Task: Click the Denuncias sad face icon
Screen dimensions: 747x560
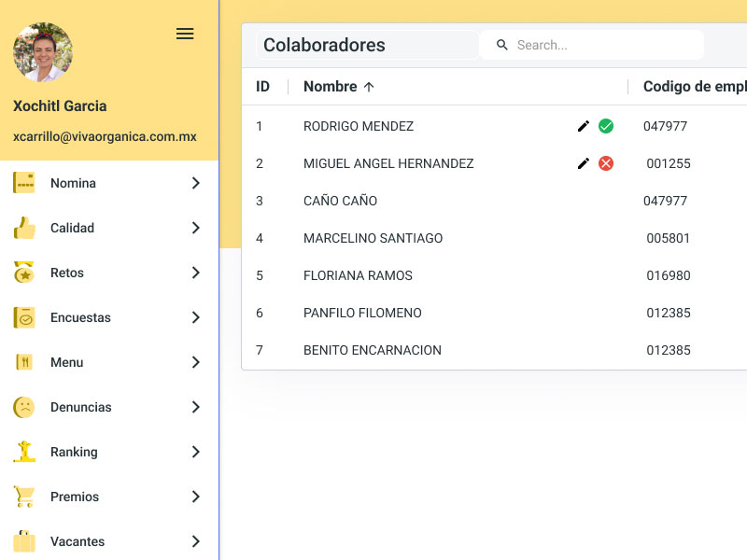Action: [24, 407]
